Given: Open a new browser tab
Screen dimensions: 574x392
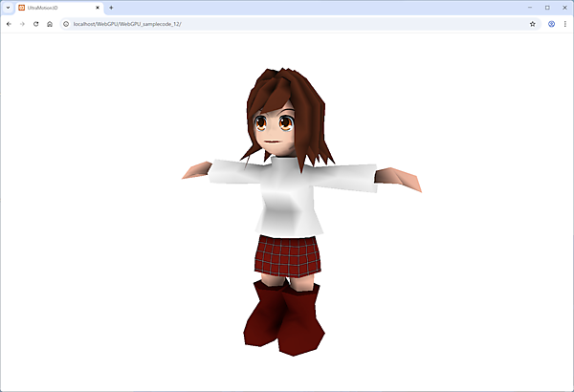Looking at the screenshot, I should click(111, 8).
